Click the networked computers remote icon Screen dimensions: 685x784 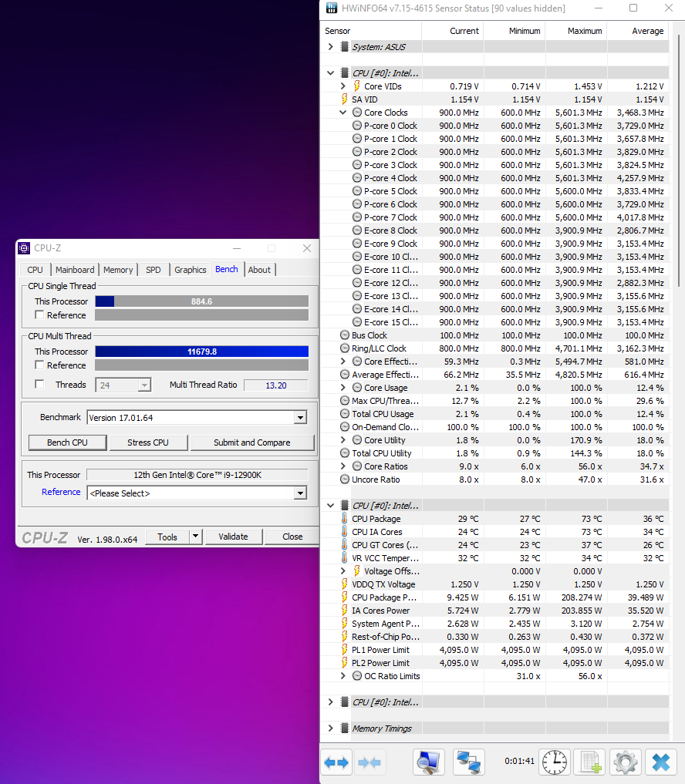[469, 762]
